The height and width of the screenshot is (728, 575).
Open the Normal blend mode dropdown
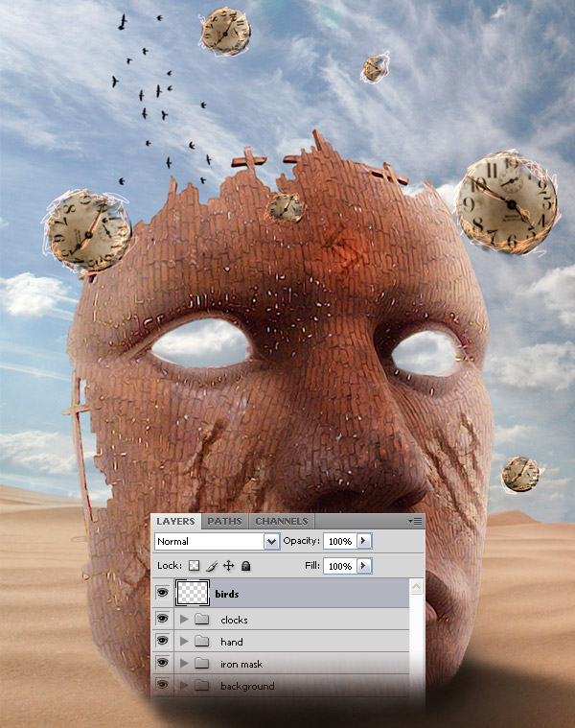[217, 541]
